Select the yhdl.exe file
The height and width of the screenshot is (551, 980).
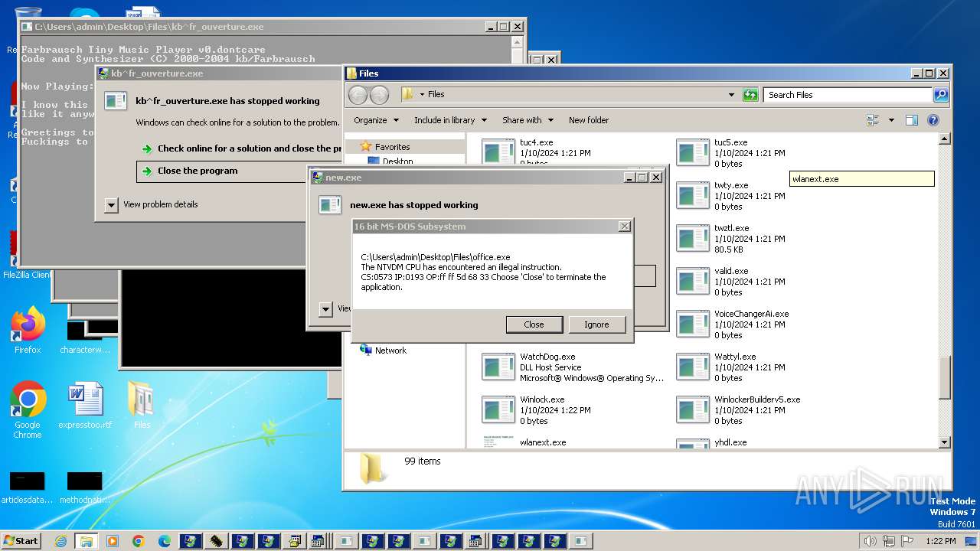tap(767, 442)
